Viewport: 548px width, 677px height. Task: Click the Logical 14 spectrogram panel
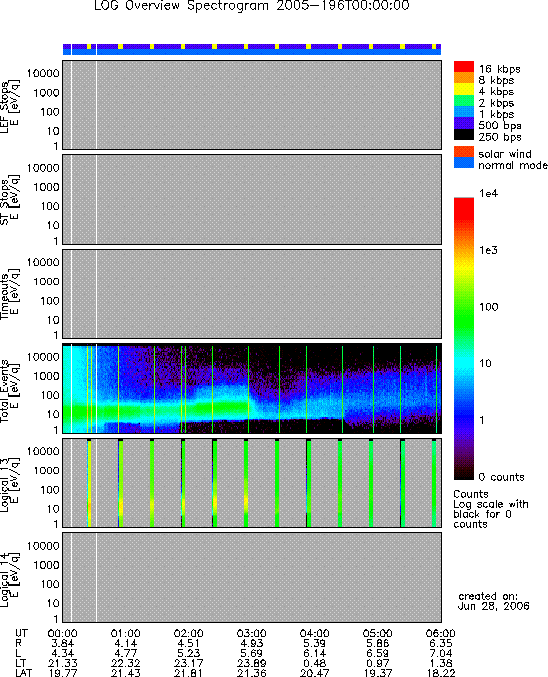(x=252, y=577)
